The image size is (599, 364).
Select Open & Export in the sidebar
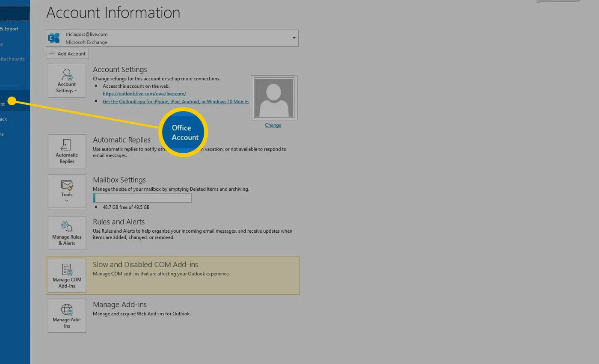tap(9, 29)
